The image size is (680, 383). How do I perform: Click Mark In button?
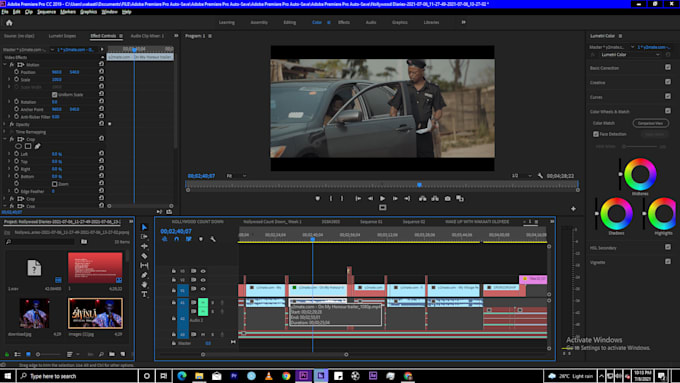pyautogui.click(x=330, y=199)
